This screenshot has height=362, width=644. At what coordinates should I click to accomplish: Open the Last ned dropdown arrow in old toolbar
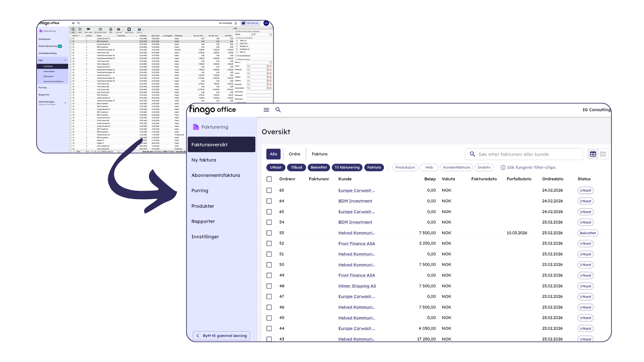(x=123, y=30)
